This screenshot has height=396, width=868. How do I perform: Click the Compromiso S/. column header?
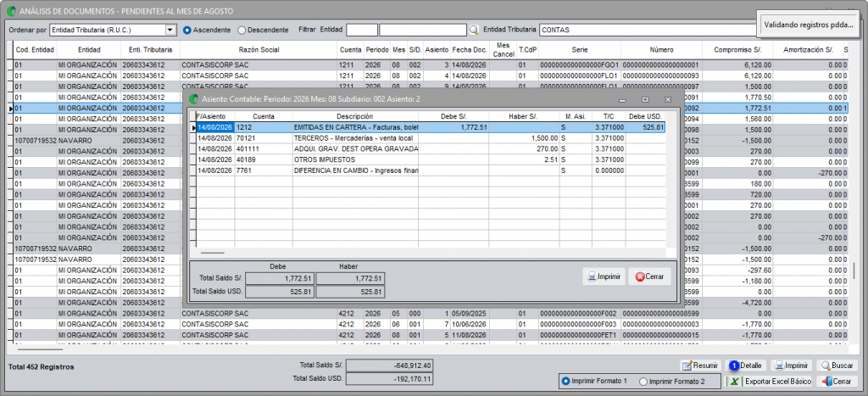tap(738, 50)
